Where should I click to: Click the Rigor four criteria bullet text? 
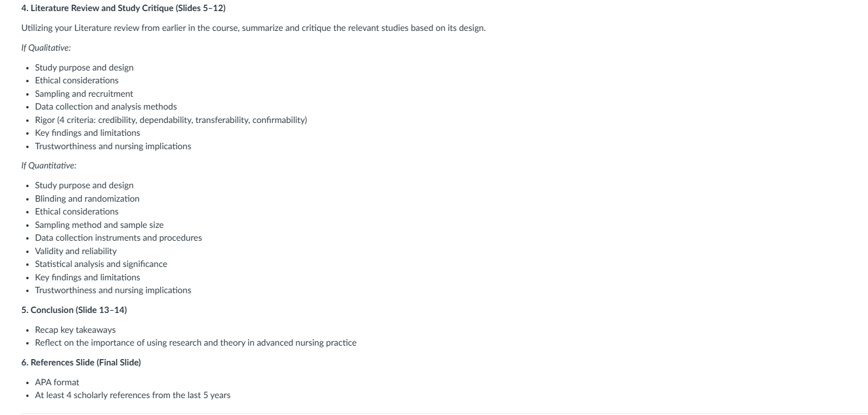171,120
